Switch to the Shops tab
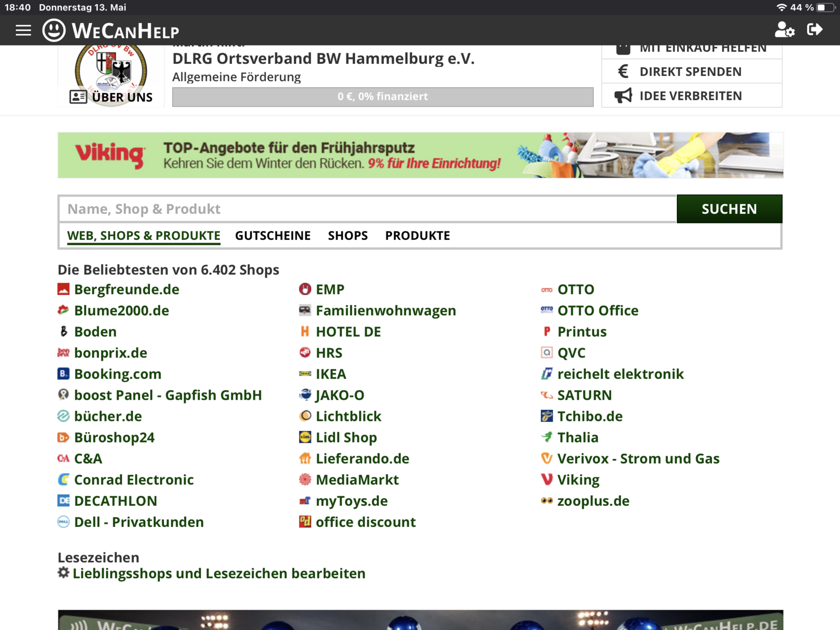 [348, 236]
